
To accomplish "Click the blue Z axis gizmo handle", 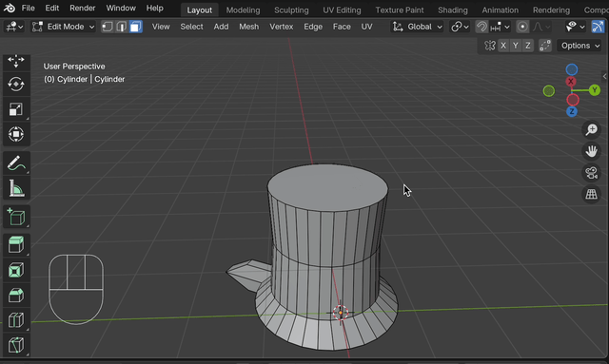I will pos(571,112).
